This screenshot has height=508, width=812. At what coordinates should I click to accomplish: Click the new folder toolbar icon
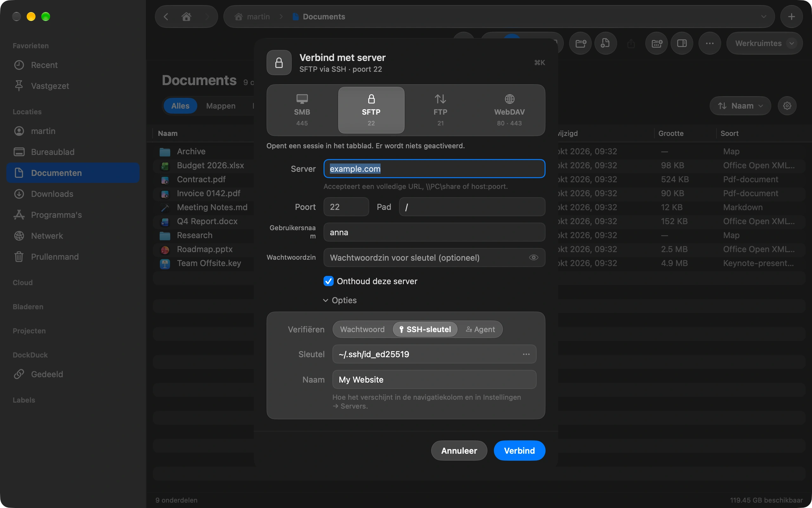coord(580,43)
